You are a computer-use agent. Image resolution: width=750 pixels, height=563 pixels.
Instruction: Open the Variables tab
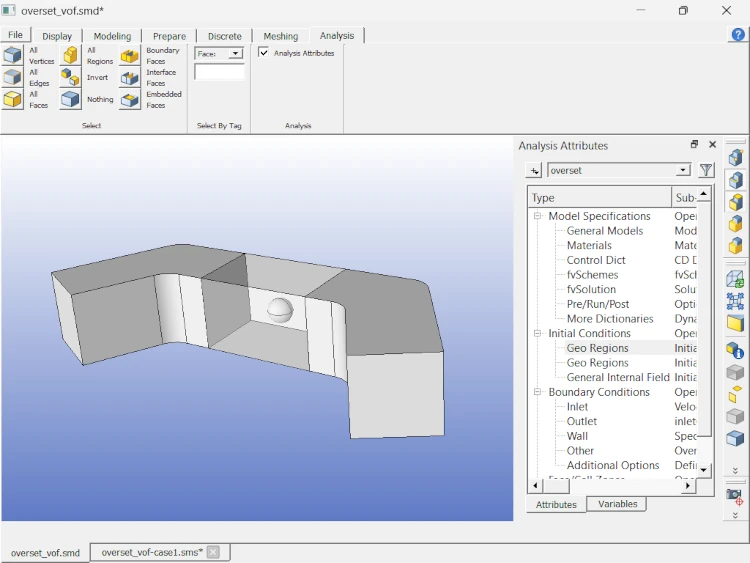618,504
